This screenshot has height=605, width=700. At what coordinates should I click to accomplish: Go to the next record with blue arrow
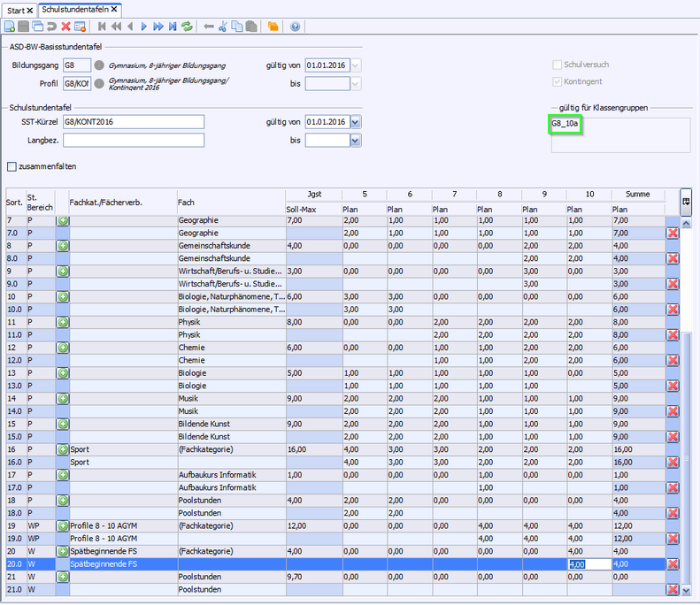pyautogui.click(x=144, y=27)
